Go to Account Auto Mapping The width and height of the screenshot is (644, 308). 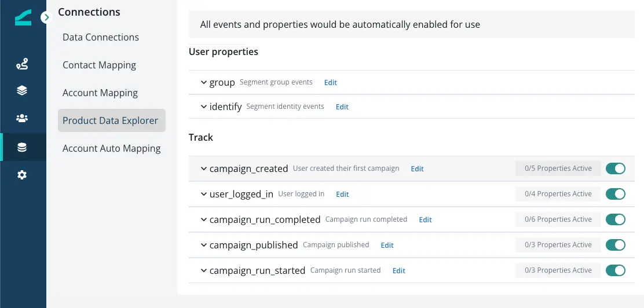(112, 148)
